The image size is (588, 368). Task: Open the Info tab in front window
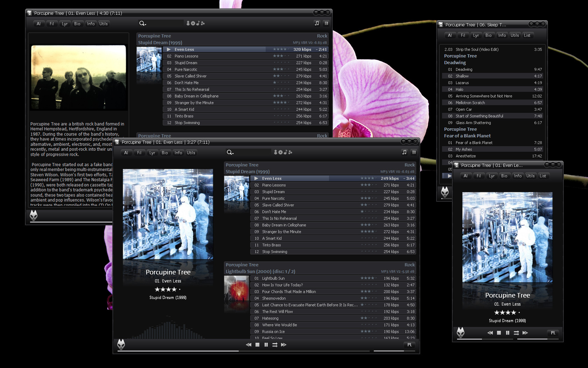(x=178, y=153)
